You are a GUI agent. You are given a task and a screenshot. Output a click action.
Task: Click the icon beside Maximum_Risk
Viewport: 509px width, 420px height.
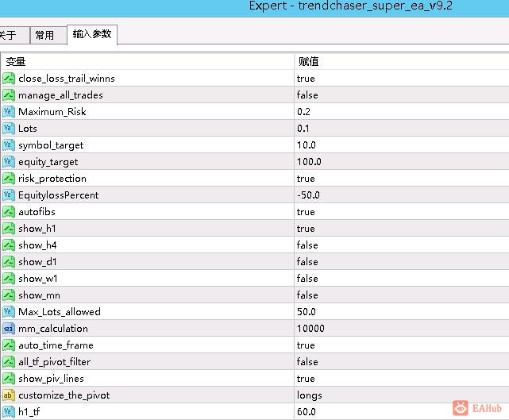click(9, 112)
